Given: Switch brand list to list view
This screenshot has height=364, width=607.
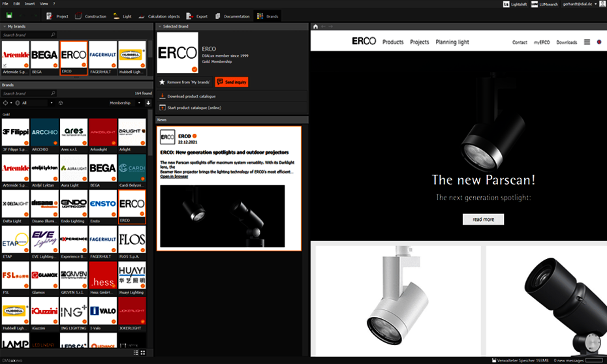Looking at the screenshot, I should coord(136,353).
